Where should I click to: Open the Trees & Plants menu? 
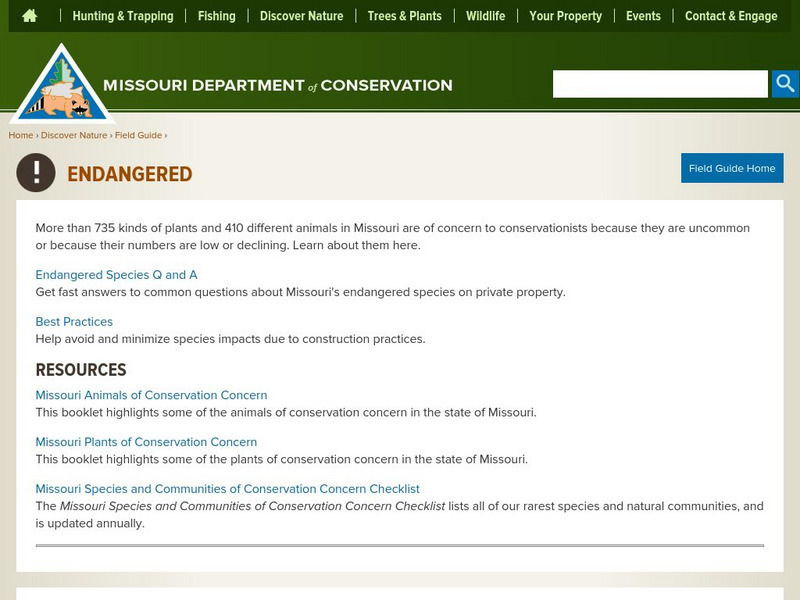[x=405, y=16]
